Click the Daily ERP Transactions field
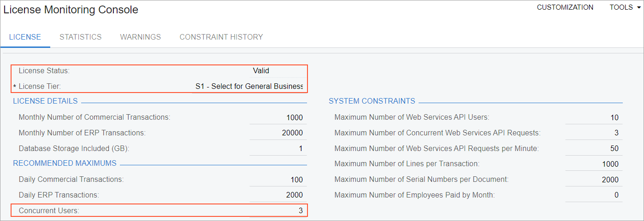Viewport: 644px width, 221px height. pyautogui.click(x=278, y=195)
